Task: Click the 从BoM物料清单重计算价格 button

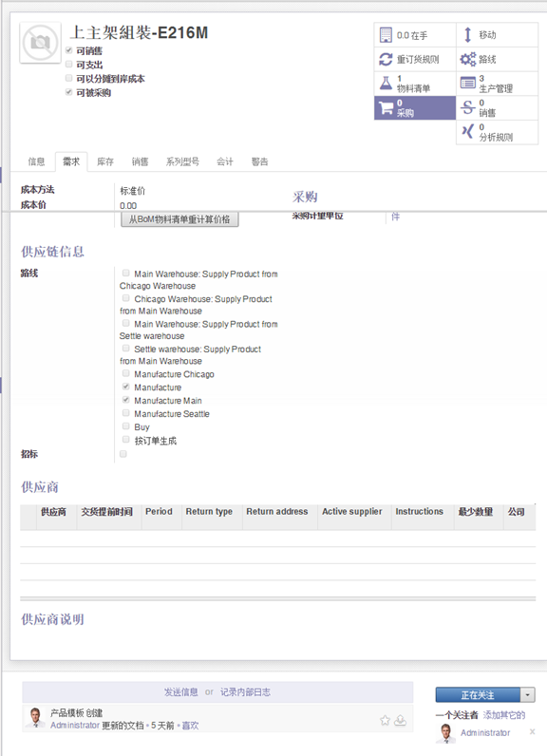Action: (179, 219)
